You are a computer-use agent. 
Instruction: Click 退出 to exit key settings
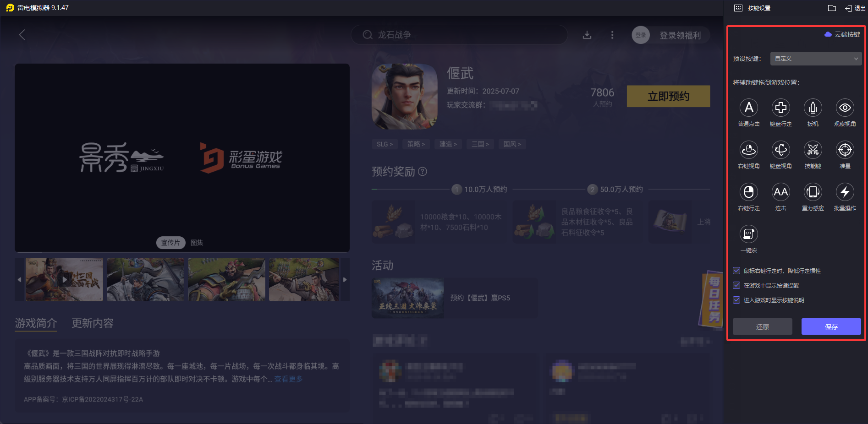click(855, 8)
